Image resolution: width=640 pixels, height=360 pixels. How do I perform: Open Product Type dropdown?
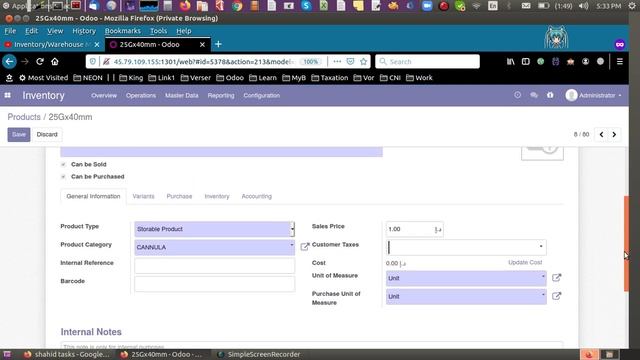pos(214,229)
